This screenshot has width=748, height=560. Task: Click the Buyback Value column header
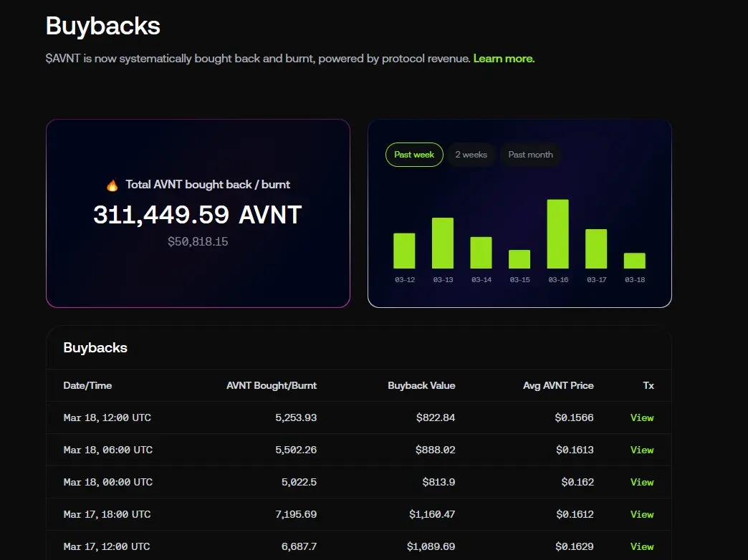[x=421, y=385]
